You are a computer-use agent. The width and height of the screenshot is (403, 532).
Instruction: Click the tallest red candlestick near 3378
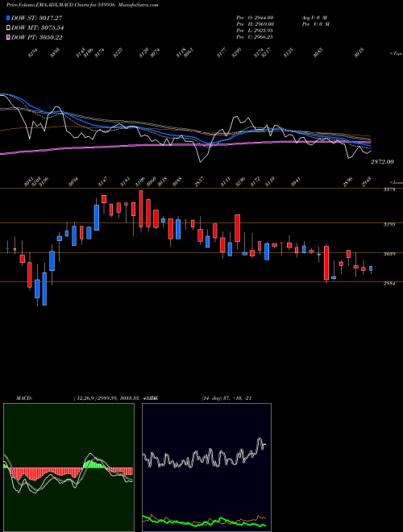tap(141, 209)
